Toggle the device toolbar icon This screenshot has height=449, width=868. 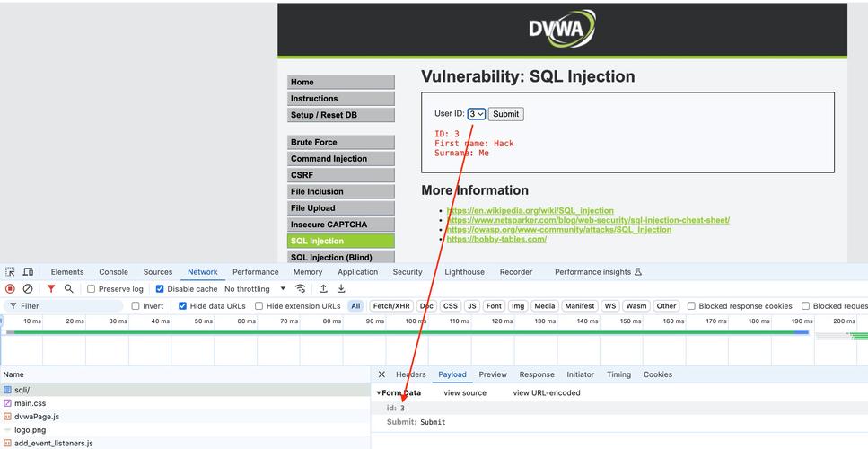click(x=28, y=272)
